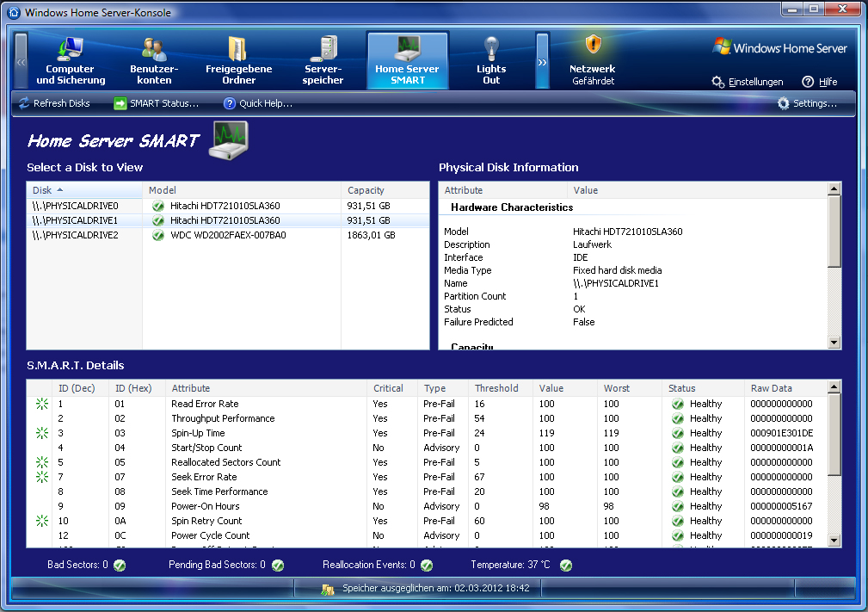
Task: Click Speicher ausgeglichen status bar icon
Action: point(328,590)
